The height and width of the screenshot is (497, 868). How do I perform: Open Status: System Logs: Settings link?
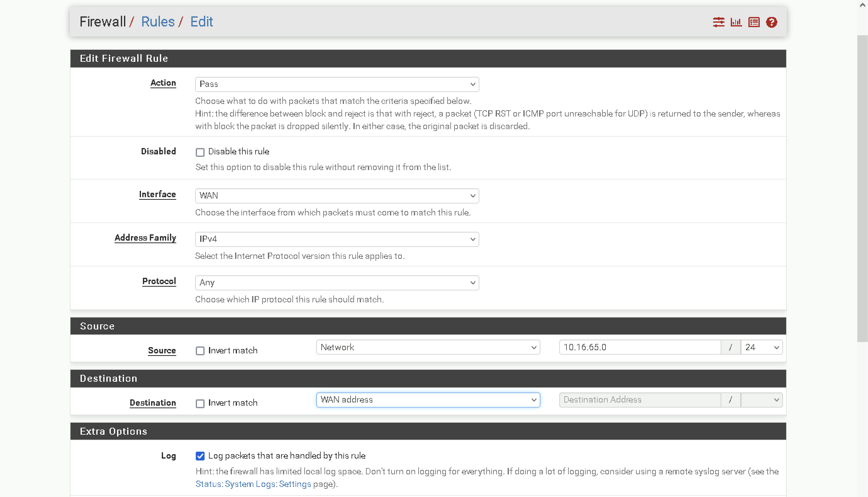pos(253,484)
